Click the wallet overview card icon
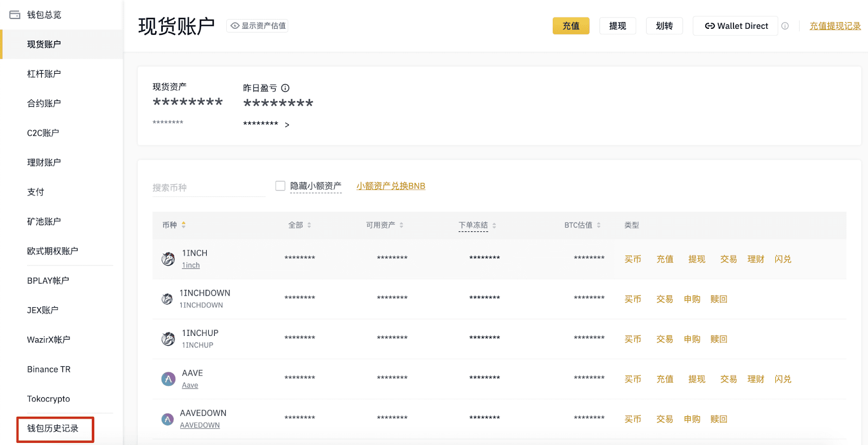 15,15
